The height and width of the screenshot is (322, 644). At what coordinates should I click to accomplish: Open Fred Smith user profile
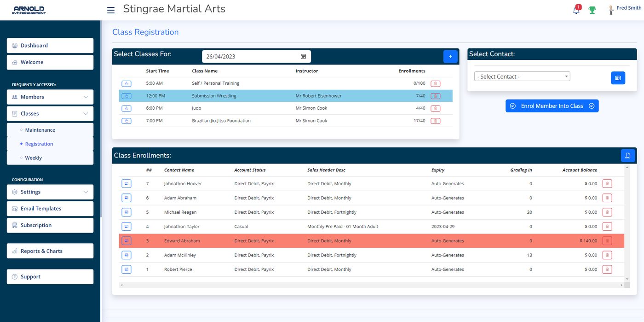(624, 9)
